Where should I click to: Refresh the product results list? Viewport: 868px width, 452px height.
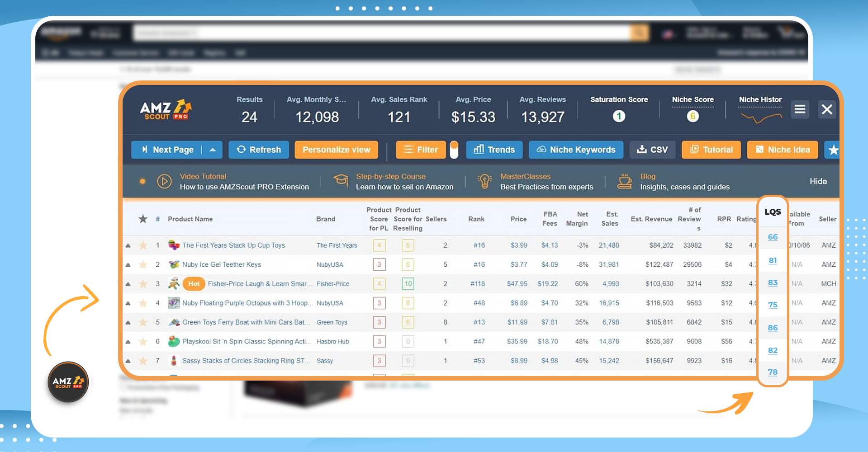[x=258, y=150]
